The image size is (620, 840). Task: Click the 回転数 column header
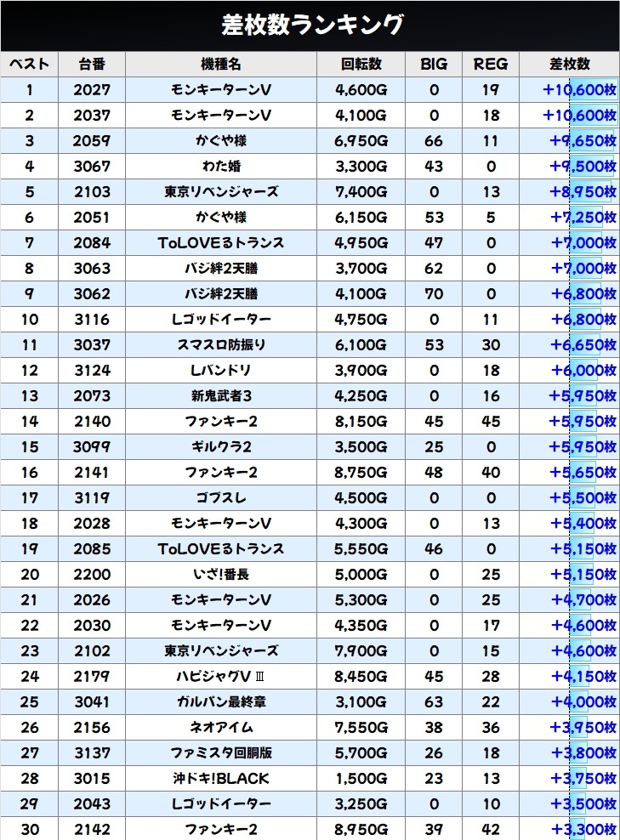361,65
